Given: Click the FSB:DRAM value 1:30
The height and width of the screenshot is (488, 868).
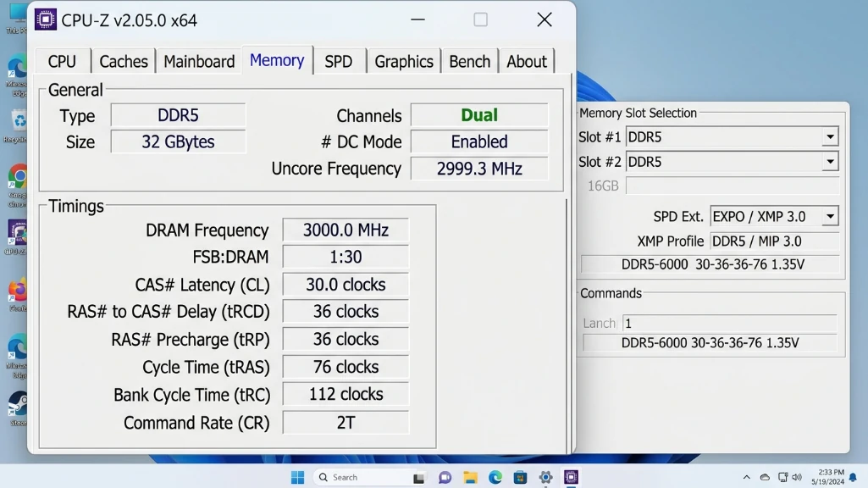Looking at the screenshot, I should 346,257.
